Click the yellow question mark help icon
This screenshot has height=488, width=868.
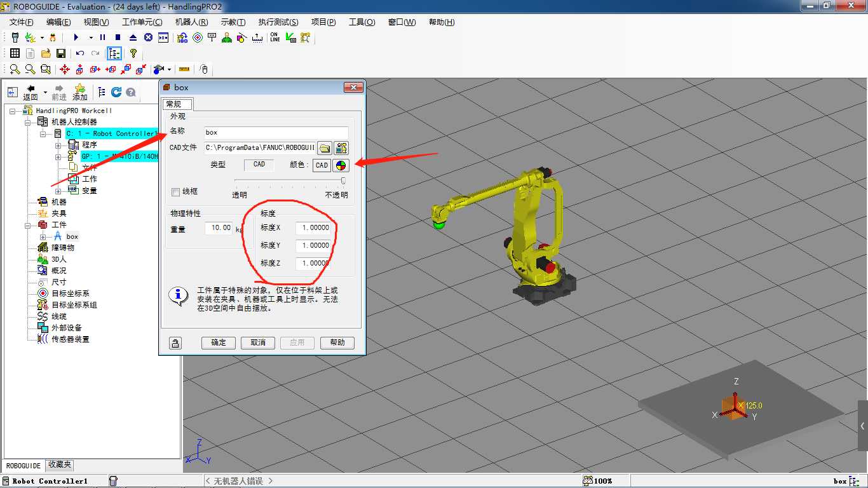coord(133,53)
